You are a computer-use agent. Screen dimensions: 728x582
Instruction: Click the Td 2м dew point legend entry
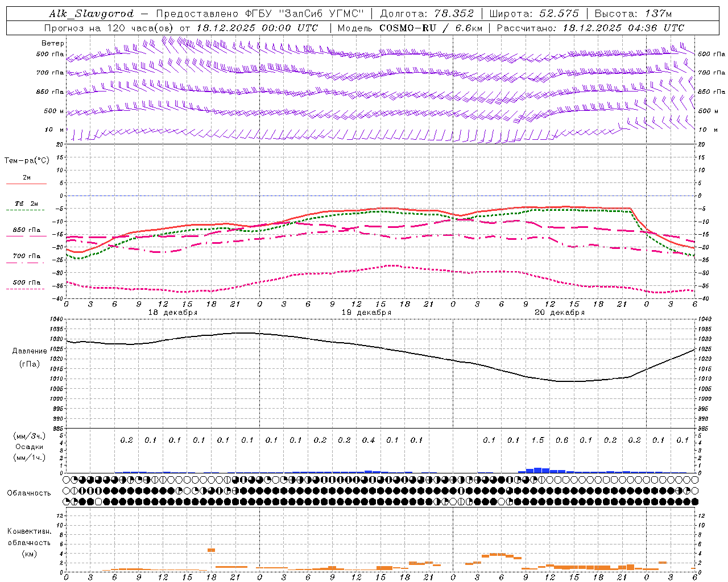point(27,203)
